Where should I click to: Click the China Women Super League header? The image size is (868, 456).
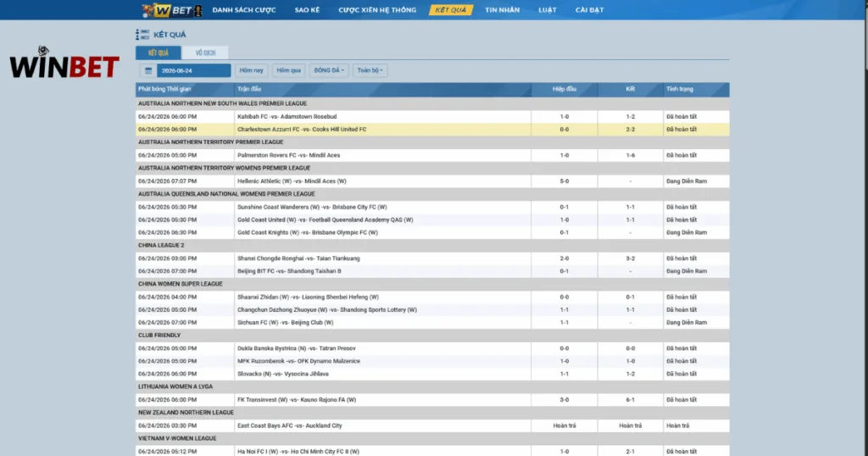[x=432, y=284]
